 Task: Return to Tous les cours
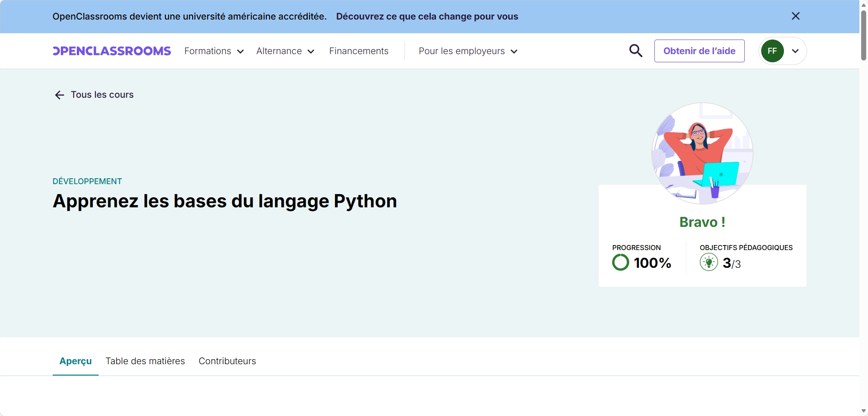coord(102,95)
